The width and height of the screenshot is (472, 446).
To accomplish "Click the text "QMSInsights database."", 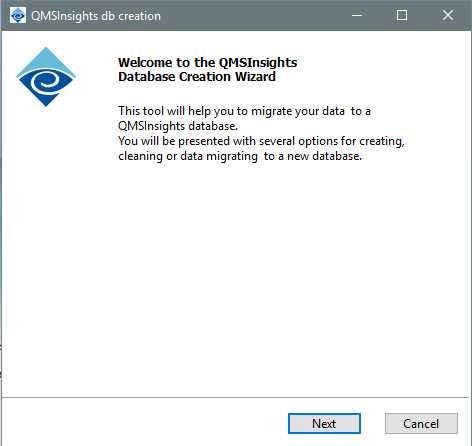I will tap(178, 126).
